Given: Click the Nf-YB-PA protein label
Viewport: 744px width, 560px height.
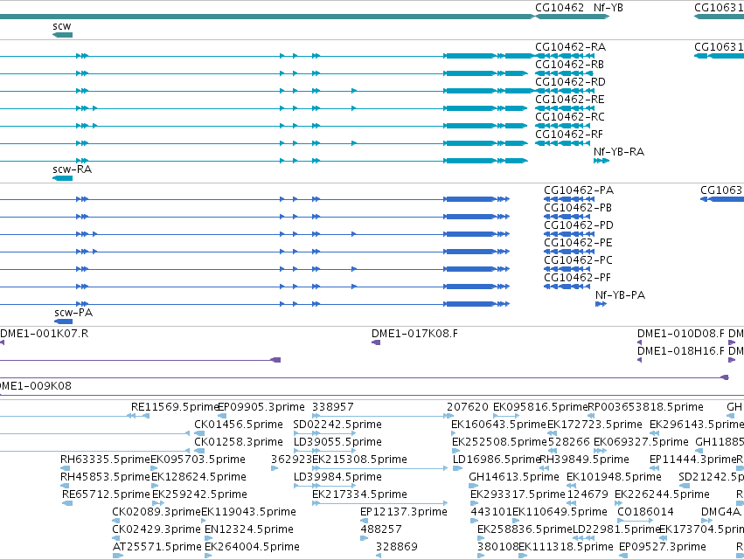Looking at the screenshot, I should coord(620,295).
